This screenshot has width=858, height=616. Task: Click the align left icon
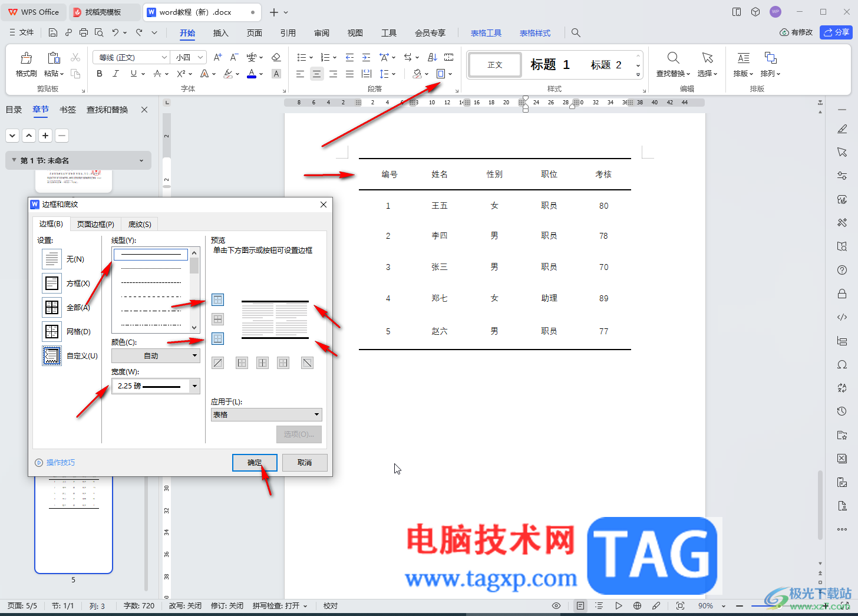(x=301, y=74)
